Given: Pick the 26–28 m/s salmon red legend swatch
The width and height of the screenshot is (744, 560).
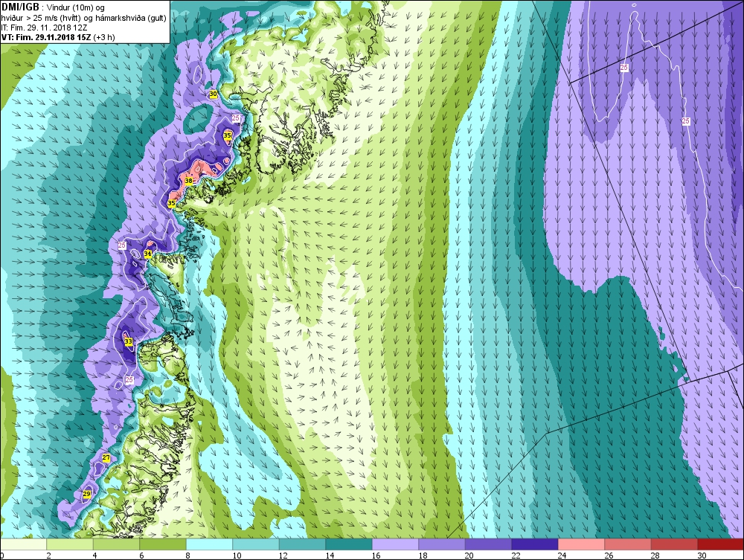Looking at the screenshot, I should (628, 544).
